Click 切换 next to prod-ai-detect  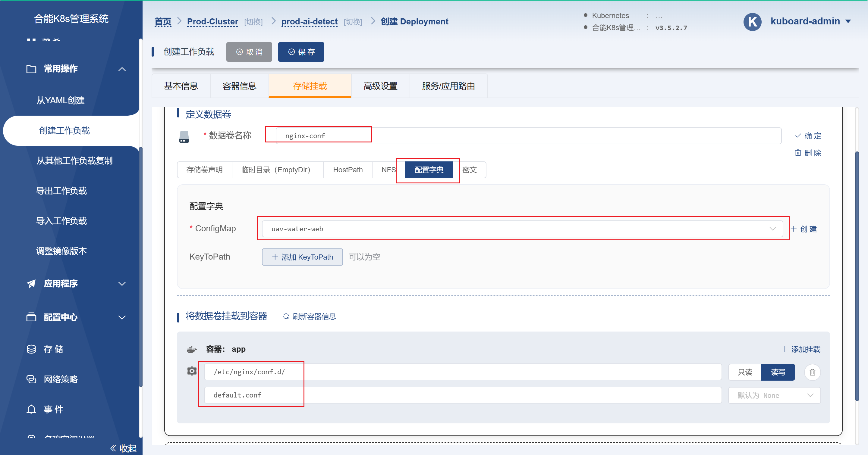(x=353, y=22)
